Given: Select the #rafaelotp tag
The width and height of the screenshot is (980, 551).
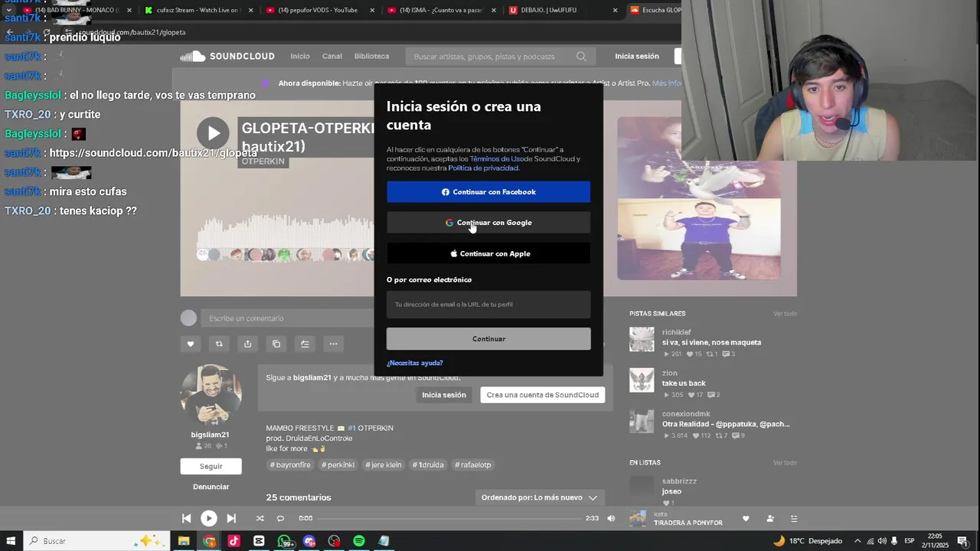Looking at the screenshot, I should point(472,465).
